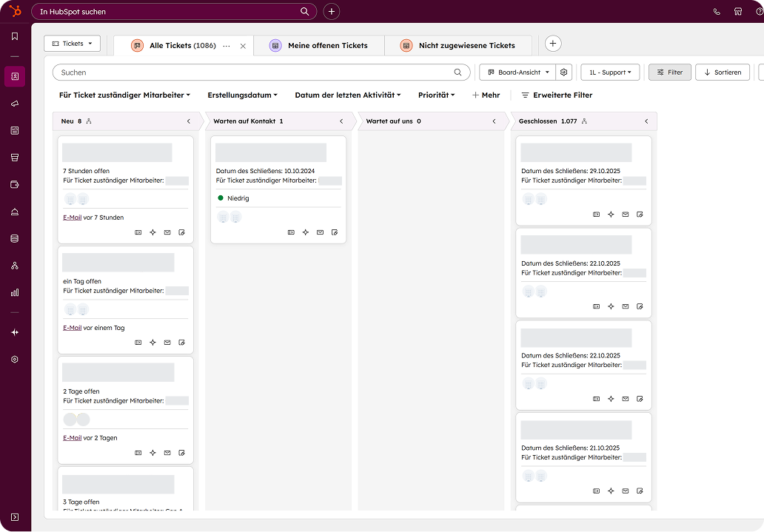Click the HubSpot sprocket logo

(15, 11)
